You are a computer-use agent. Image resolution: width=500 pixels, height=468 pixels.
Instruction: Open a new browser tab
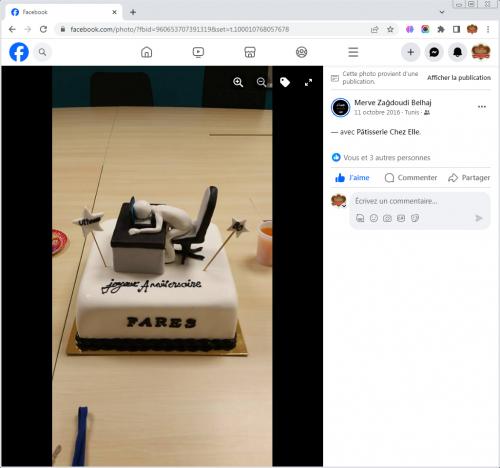click(x=133, y=12)
